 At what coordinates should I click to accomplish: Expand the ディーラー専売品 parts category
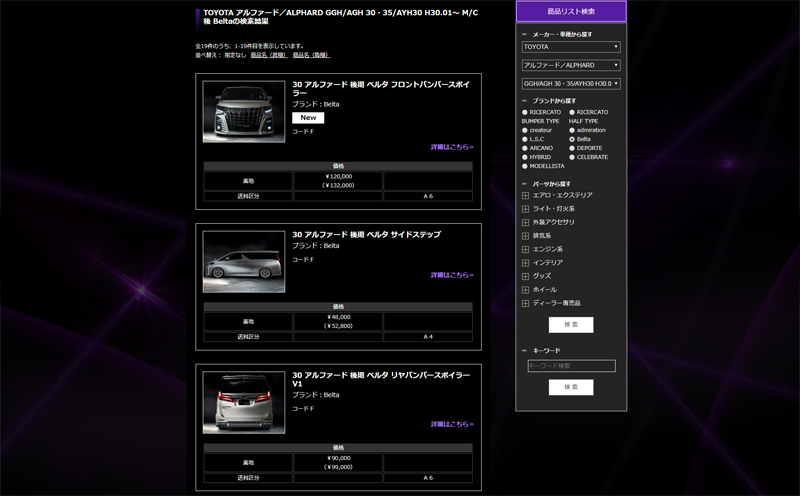pyautogui.click(x=526, y=303)
